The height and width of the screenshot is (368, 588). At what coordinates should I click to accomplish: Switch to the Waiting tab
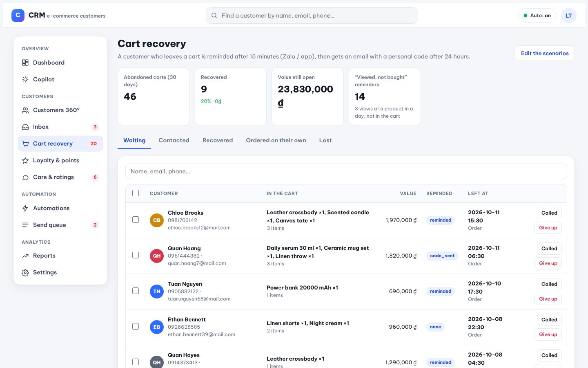(x=134, y=140)
